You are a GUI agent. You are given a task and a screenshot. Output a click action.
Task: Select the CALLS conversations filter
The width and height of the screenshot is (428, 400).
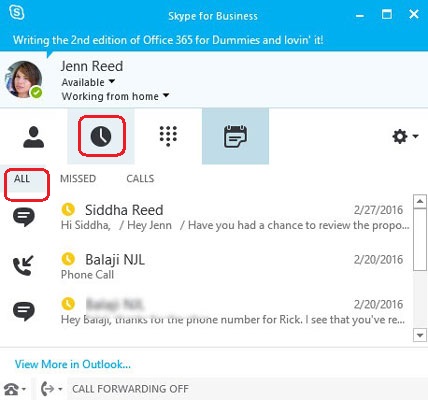(x=140, y=179)
